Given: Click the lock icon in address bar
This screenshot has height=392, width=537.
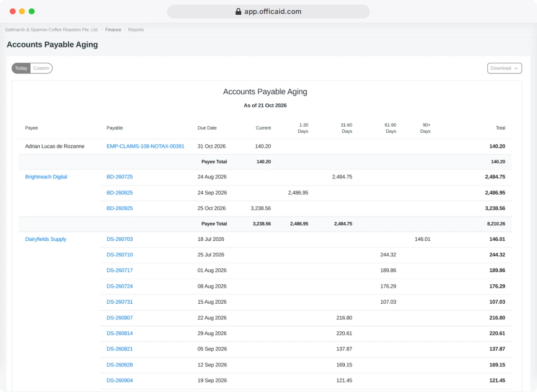Looking at the screenshot, I should [x=238, y=12].
